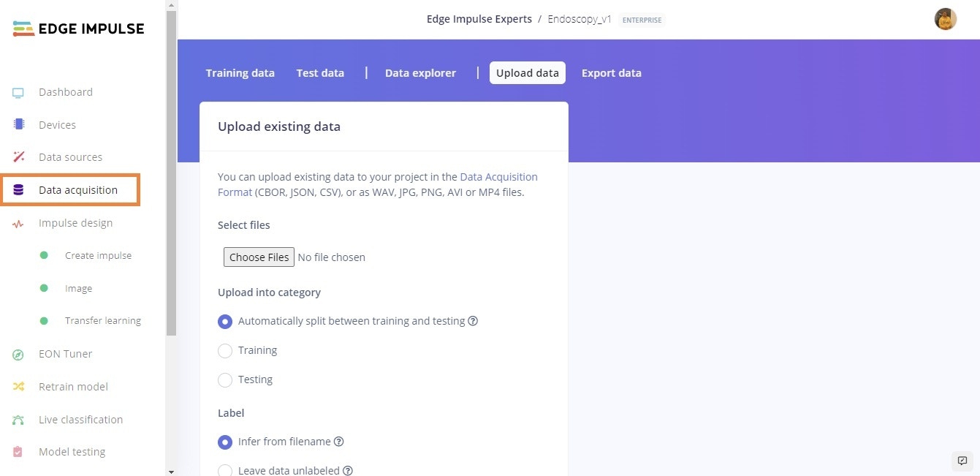This screenshot has width=980, height=476.
Task: Click the help icon beside automatic split
Action: (473, 321)
